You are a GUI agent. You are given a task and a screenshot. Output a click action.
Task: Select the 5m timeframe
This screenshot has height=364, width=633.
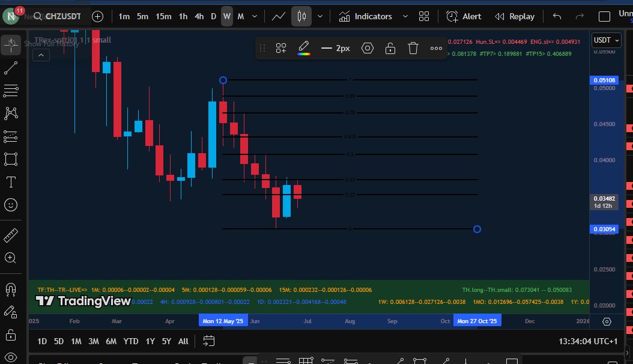coord(142,17)
